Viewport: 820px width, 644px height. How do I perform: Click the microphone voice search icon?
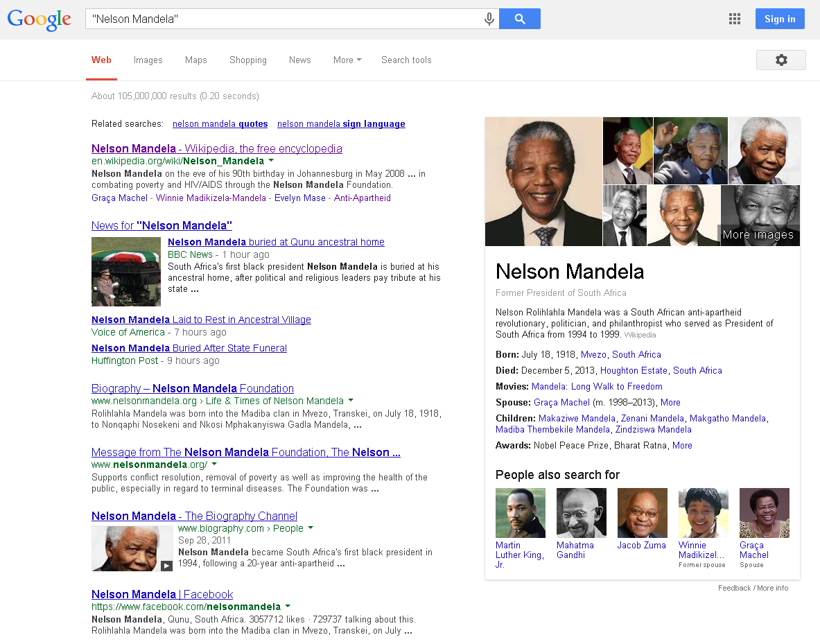click(x=489, y=19)
